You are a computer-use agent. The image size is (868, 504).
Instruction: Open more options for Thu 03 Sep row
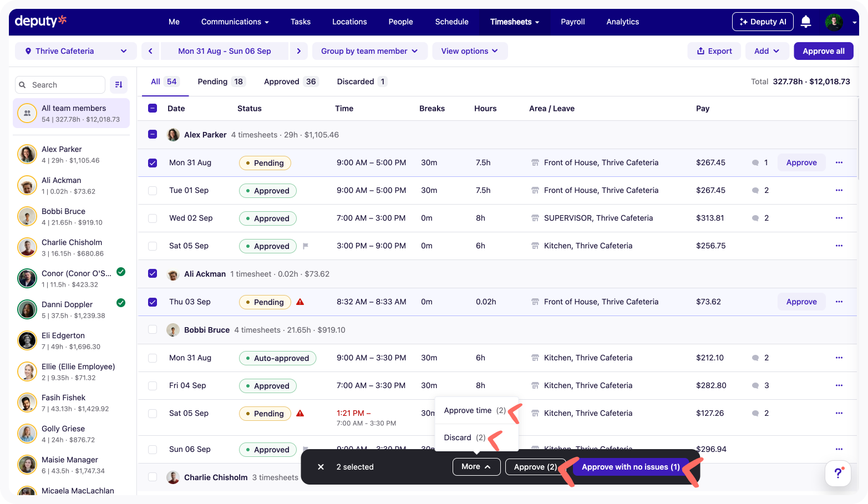click(839, 302)
